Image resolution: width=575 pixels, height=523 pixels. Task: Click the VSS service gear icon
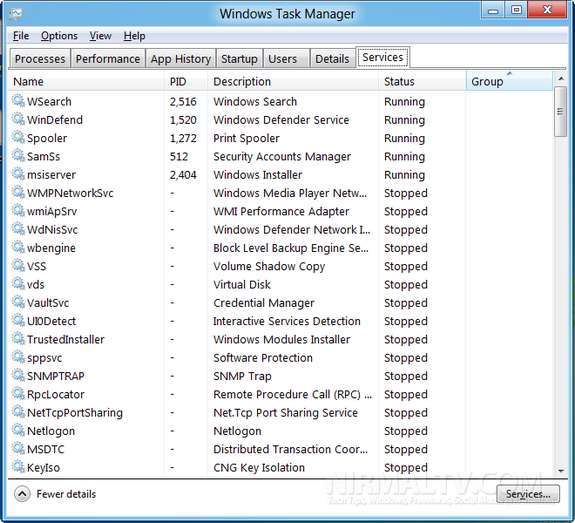18,265
